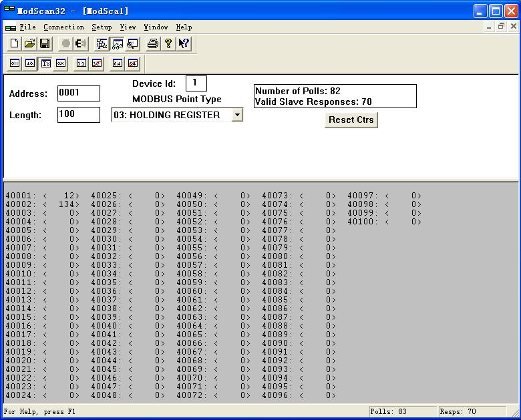This screenshot has width=521, height=420.
Task: Select register 40084 row
Action: coord(299,291)
